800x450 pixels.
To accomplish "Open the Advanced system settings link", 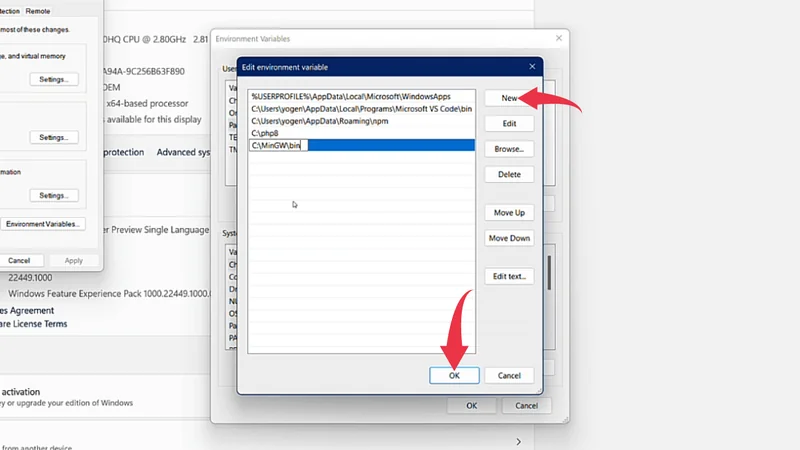I will click(x=182, y=152).
